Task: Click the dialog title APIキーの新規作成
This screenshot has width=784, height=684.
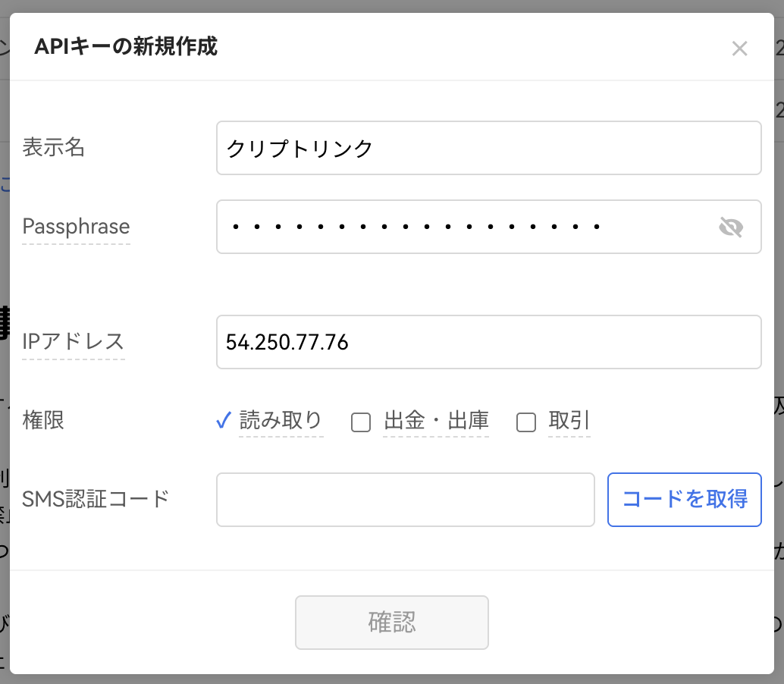Action: pyautogui.click(x=126, y=46)
